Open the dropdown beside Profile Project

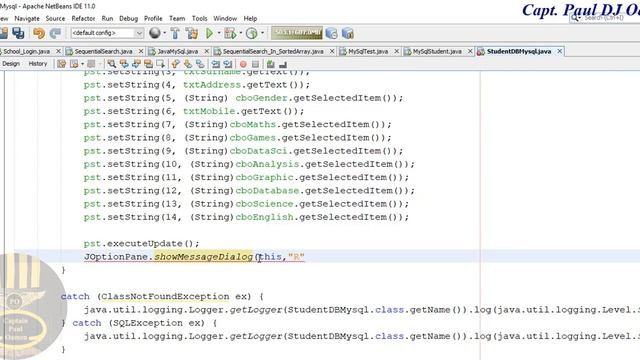coord(262,33)
